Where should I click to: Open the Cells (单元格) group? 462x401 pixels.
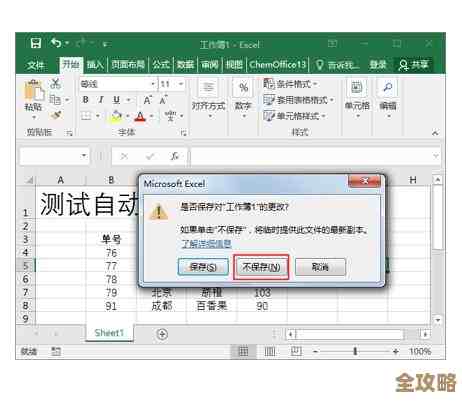tap(357, 99)
